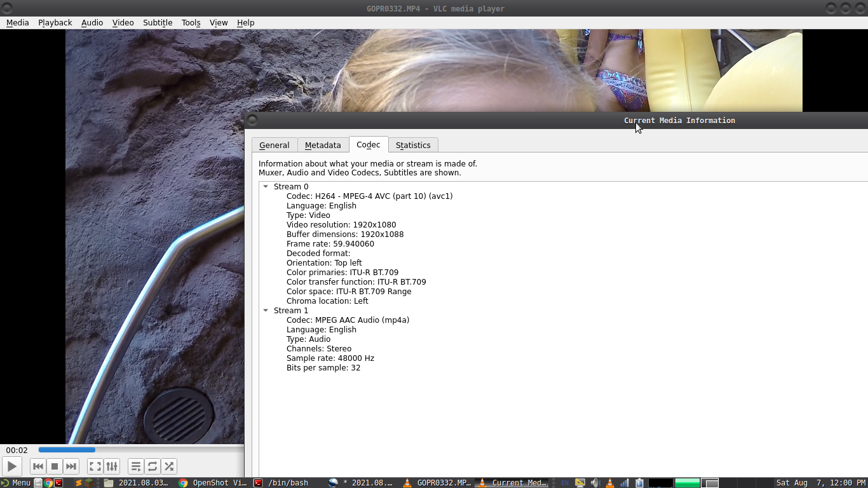Open the network signal tray icon

pyautogui.click(x=625, y=483)
